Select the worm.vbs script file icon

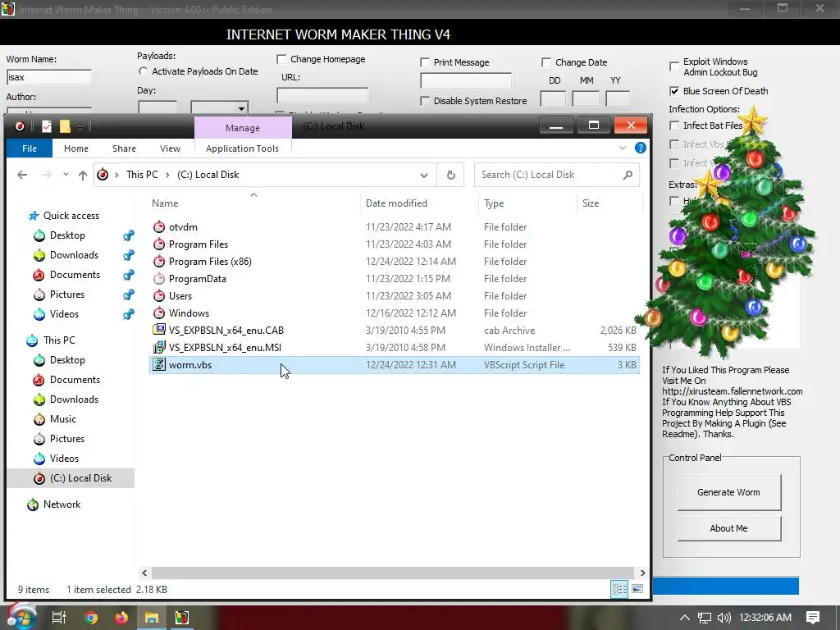coord(159,365)
